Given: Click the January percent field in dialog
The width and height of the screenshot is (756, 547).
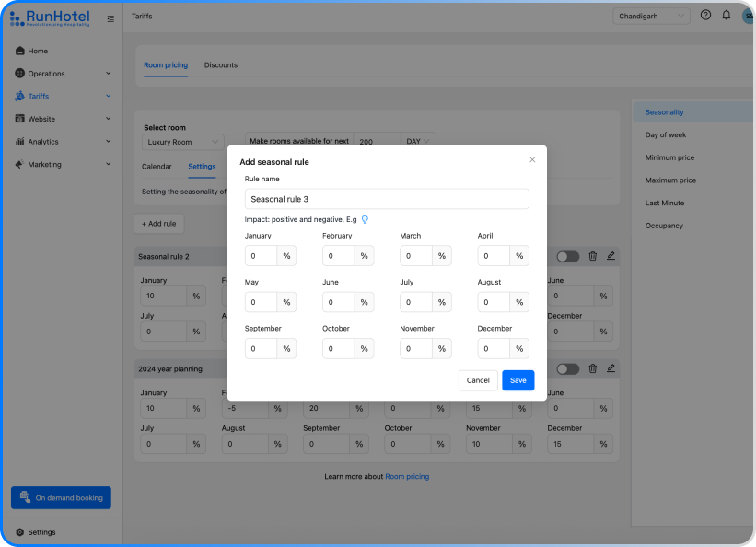Looking at the screenshot, I should tap(261, 256).
